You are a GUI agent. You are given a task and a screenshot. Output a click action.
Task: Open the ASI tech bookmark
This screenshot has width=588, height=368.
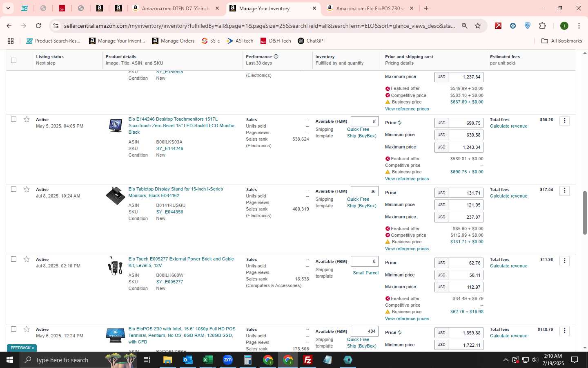pyautogui.click(x=240, y=41)
